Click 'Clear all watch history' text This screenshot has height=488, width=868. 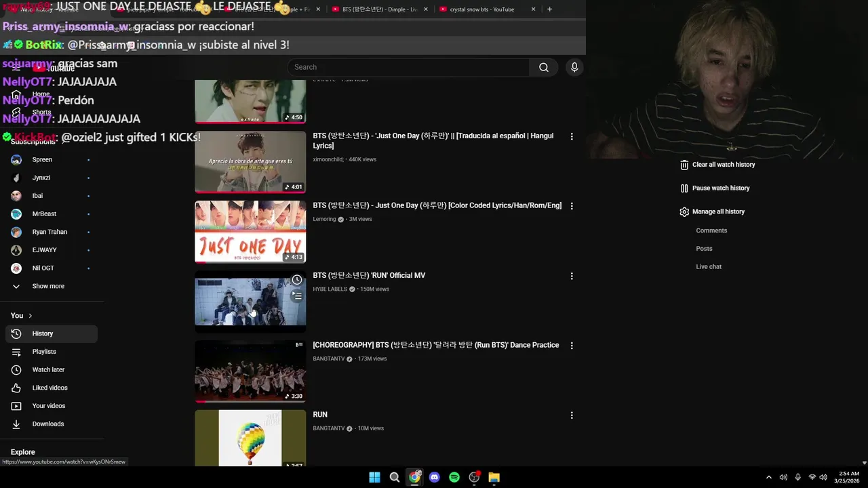[724, 165]
